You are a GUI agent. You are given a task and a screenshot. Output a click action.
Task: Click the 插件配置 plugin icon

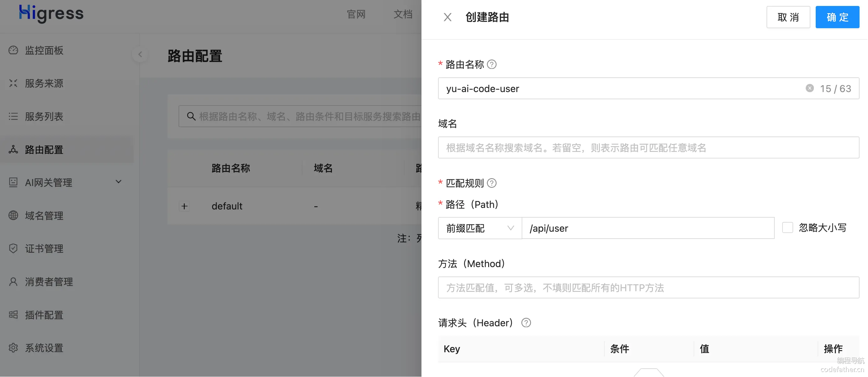[13, 315]
